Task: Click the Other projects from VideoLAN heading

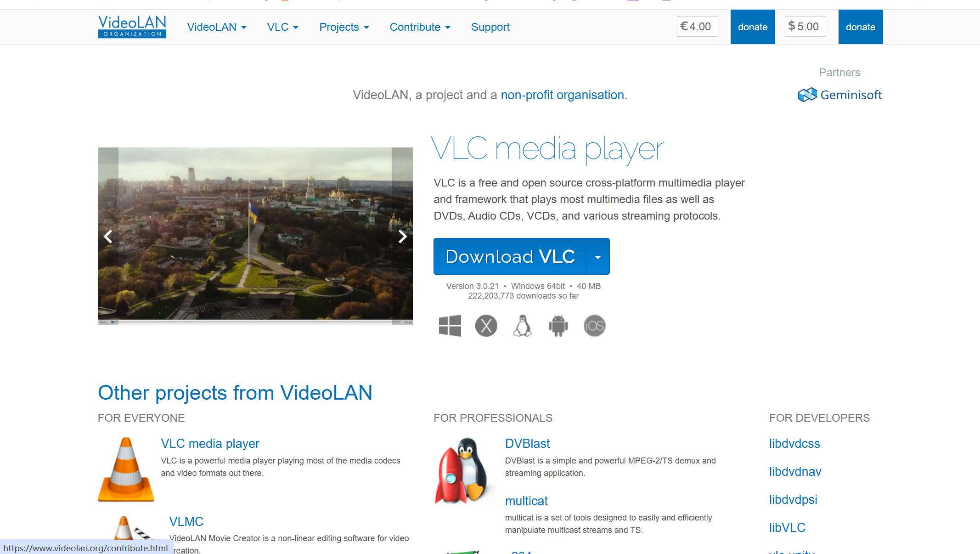Action: coord(235,393)
